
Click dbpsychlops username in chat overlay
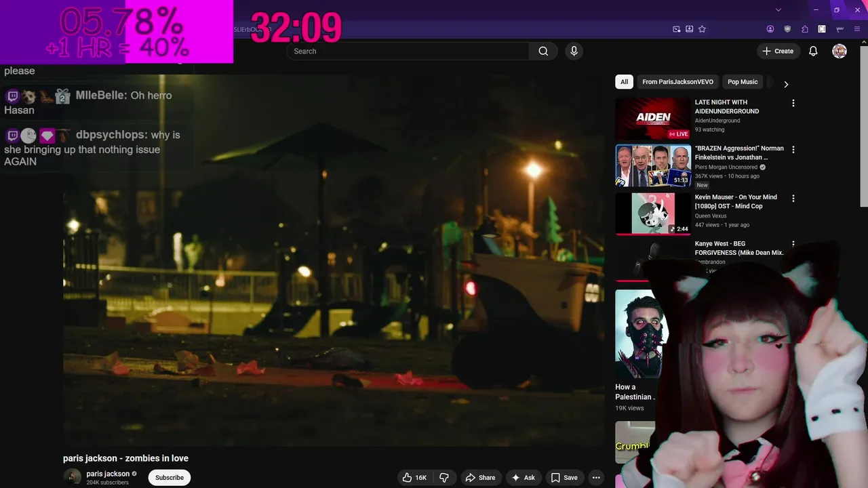[x=111, y=135]
